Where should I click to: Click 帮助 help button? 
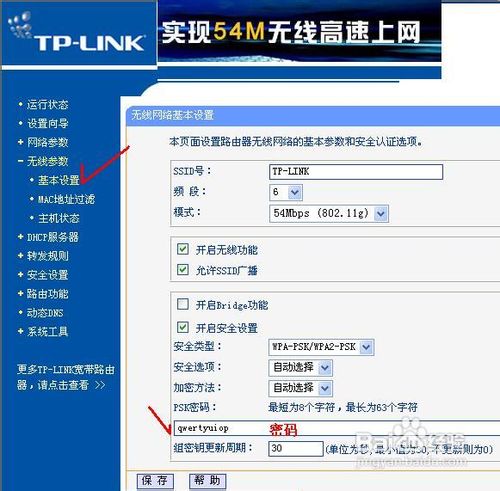(207, 481)
